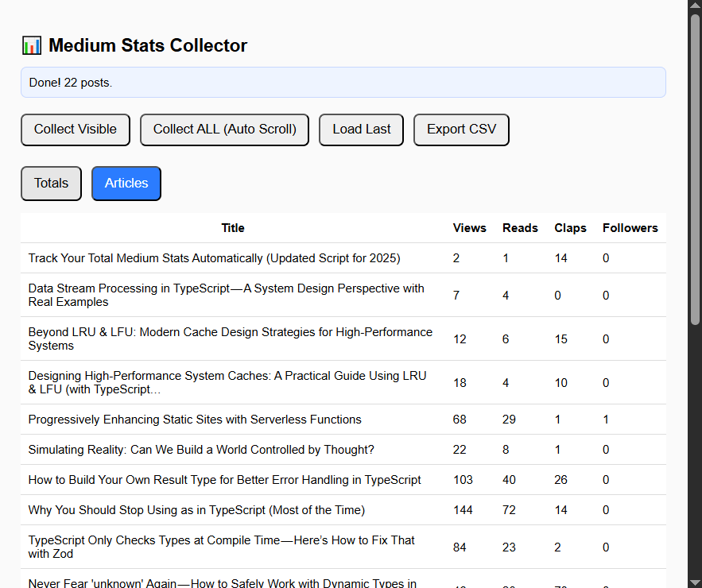This screenshot has height=588, width=702.
Task: Start Collect ALL (Auto Scroll)
Action: (224, 130)
